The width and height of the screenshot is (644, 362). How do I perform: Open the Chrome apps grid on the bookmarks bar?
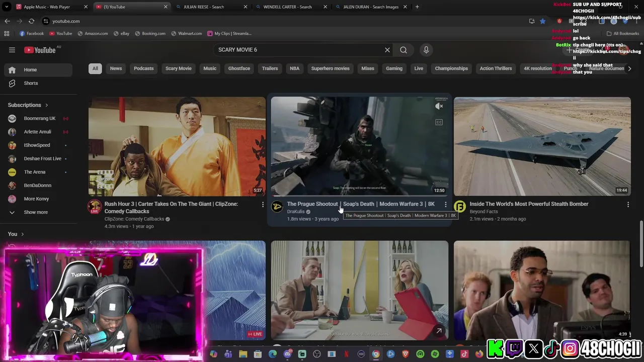7,33
